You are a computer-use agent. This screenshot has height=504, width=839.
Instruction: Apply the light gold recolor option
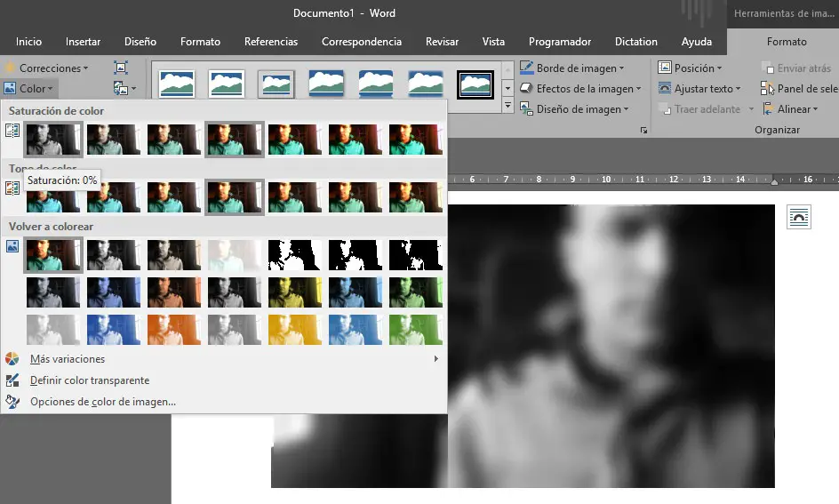point(295,329)
